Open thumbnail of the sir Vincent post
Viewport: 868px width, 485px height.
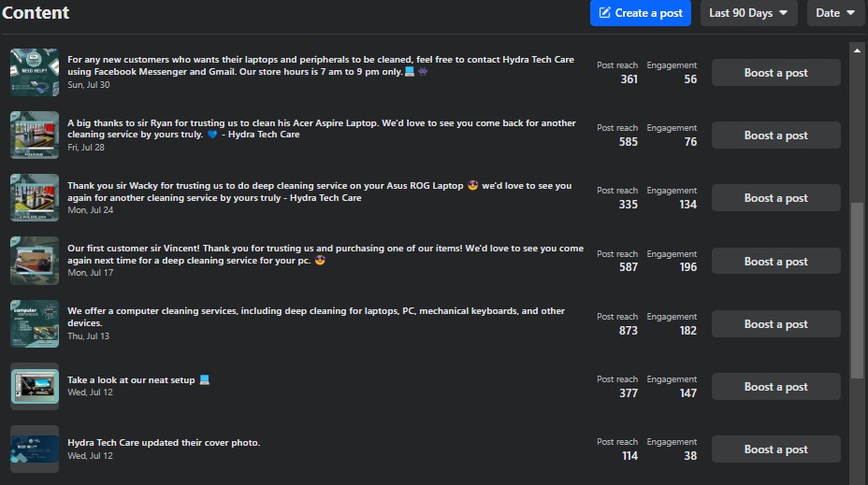35,262
